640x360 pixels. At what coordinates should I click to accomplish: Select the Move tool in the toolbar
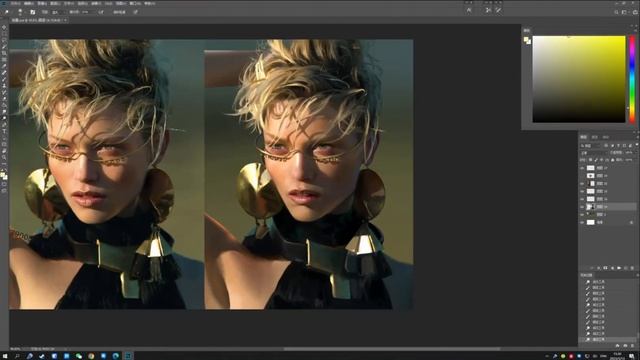coord(4,27)
